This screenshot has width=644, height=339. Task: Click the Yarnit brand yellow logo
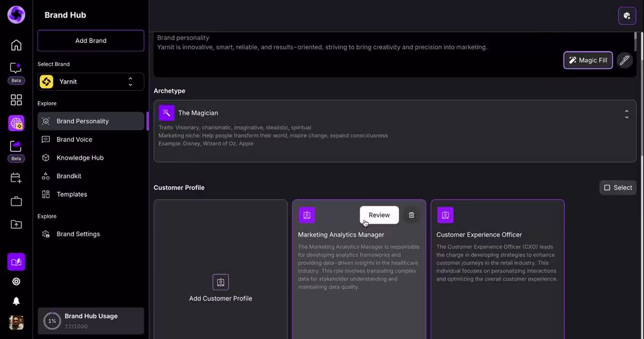pos(47,81)
